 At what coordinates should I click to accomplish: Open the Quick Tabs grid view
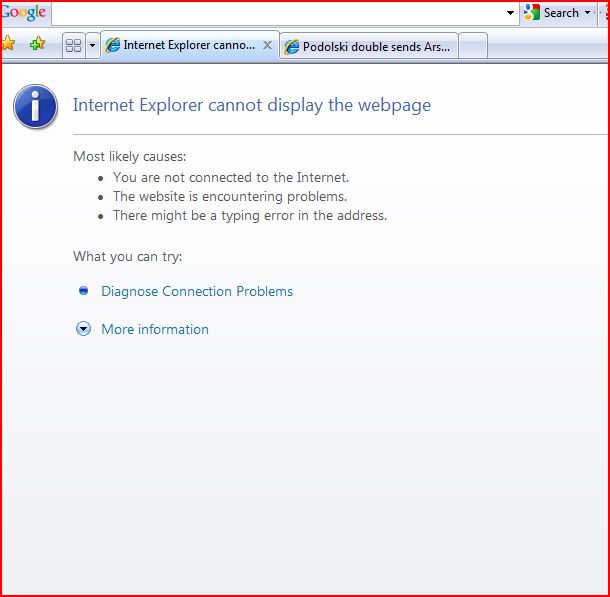click(x=74, y=46)
